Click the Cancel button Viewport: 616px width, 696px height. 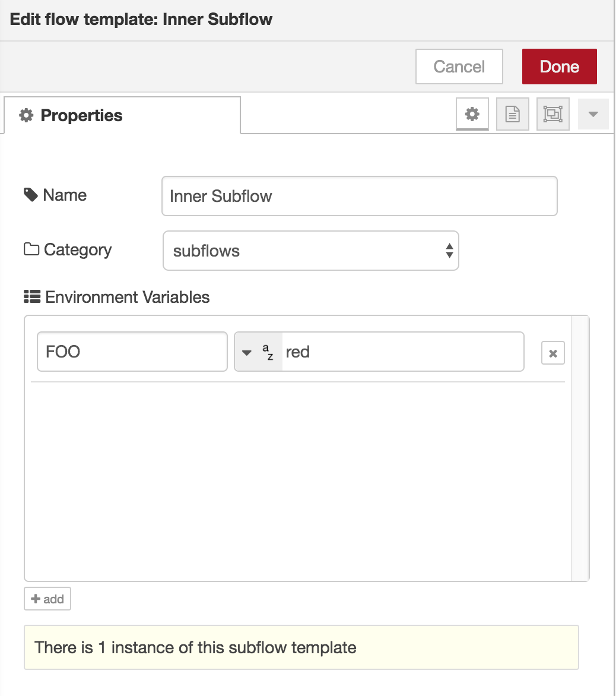(x=459, y=67)
